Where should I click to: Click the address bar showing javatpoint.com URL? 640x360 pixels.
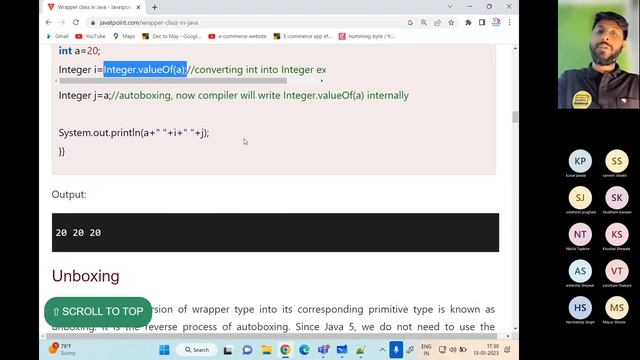(245, 23)
